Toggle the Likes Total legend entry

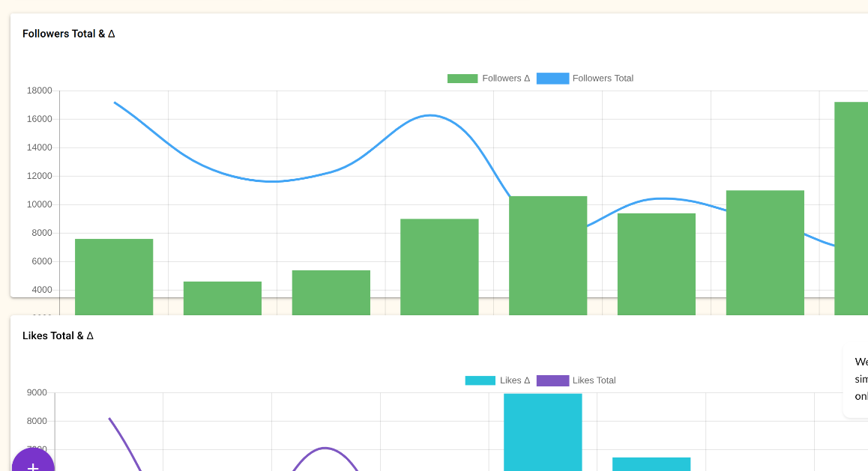click(x=576, y=380)
